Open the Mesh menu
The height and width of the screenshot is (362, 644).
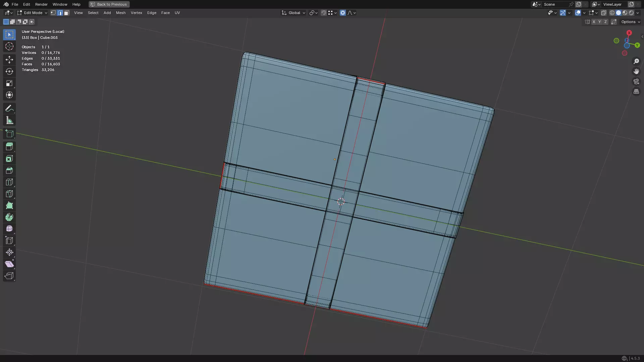tap(121, 13)
